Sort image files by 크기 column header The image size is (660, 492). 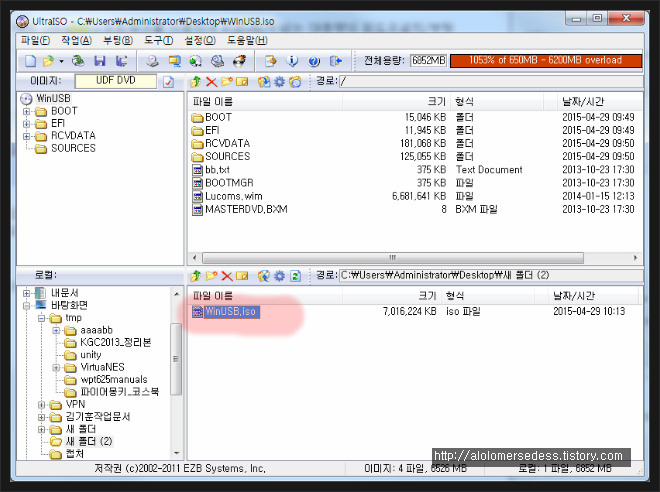[x=396, y=101]
